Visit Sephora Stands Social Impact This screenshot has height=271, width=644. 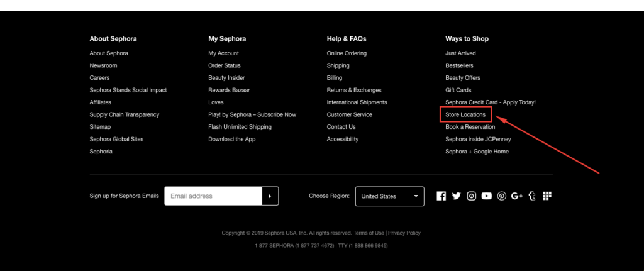tap(128, 91)
